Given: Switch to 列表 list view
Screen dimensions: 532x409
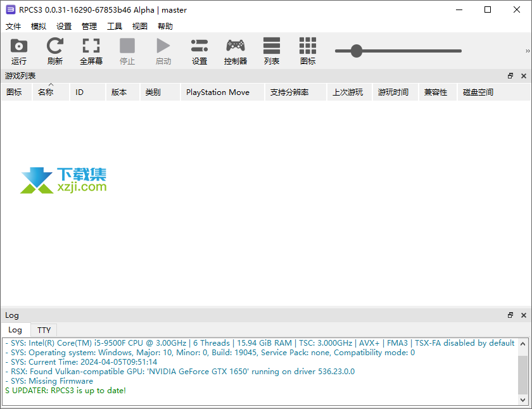Looking at the screenshot, I should coord(272,51).
